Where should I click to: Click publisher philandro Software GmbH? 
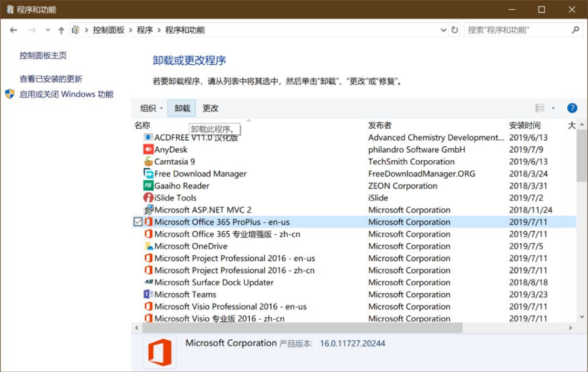point(417,150)
